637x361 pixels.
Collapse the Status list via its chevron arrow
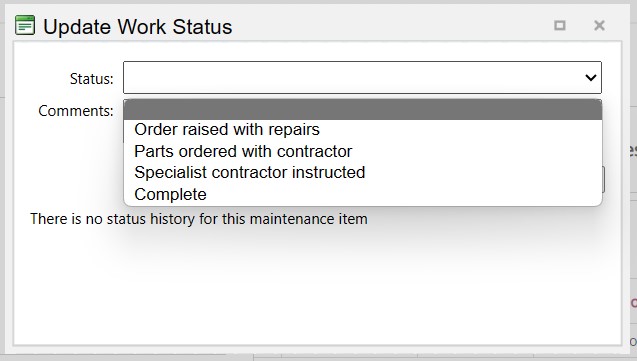pos(591,78)
